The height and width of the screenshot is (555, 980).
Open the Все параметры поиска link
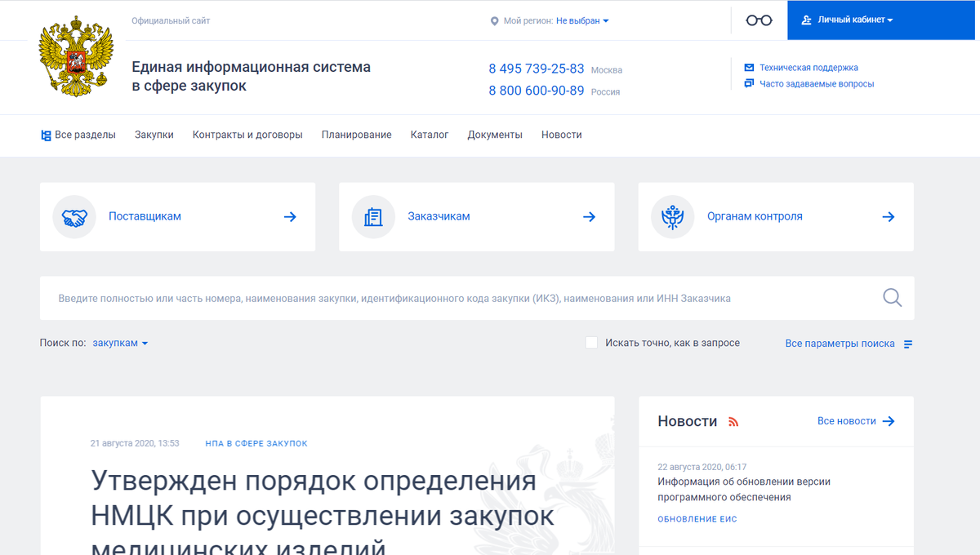840,344
